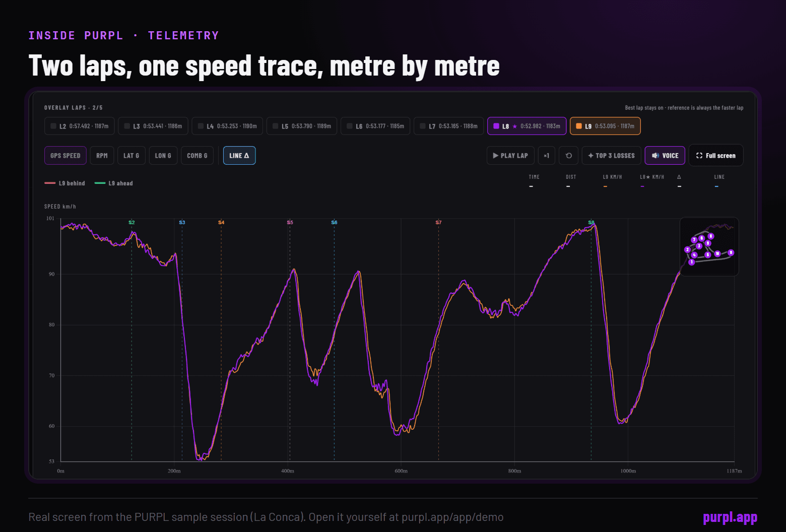Select turn marker 1 on the track map
786x532 pixels.
click(x=692, y=262)
